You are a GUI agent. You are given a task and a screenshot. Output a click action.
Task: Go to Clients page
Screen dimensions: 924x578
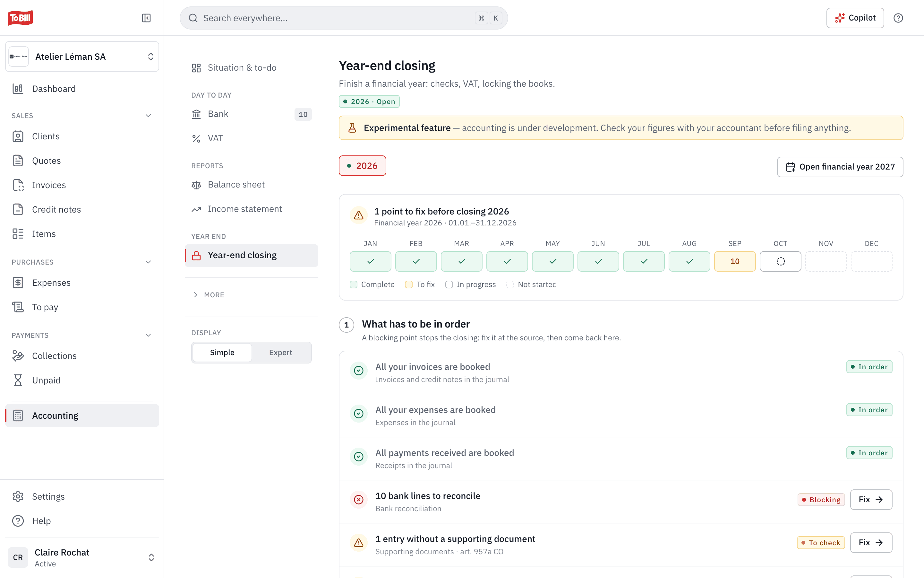tap(82, 136)
